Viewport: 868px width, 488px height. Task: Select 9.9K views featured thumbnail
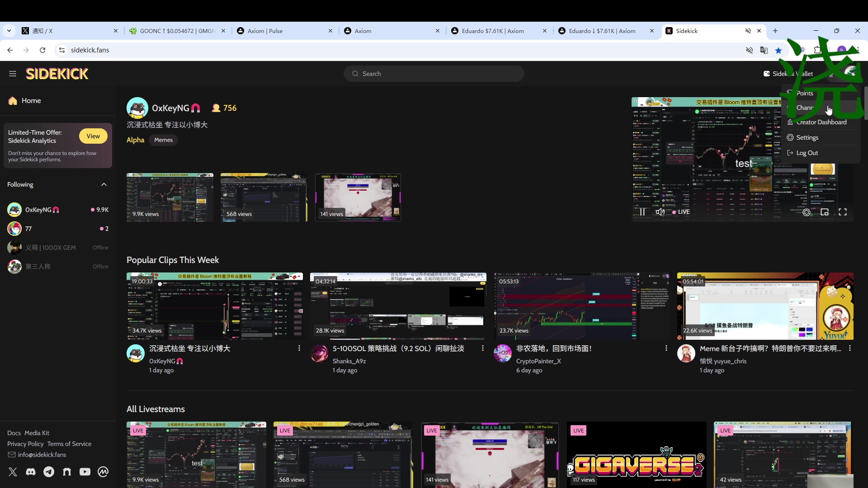point(170,197)
